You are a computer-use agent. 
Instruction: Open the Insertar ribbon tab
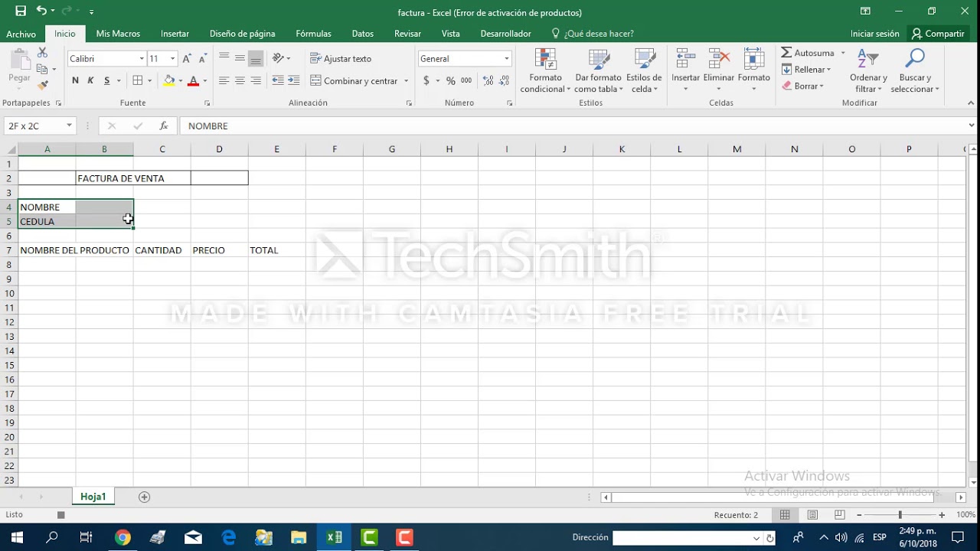[x=175, y=34]
